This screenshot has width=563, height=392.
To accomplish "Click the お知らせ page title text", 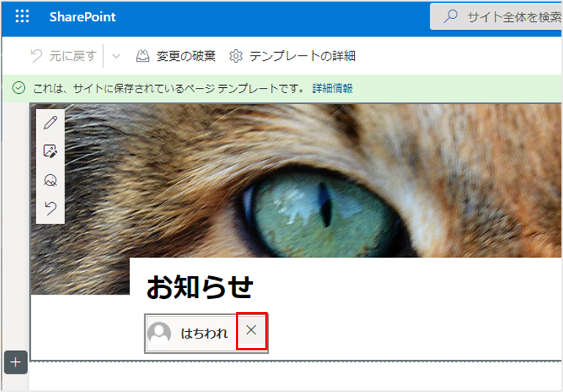I will 199,287.
